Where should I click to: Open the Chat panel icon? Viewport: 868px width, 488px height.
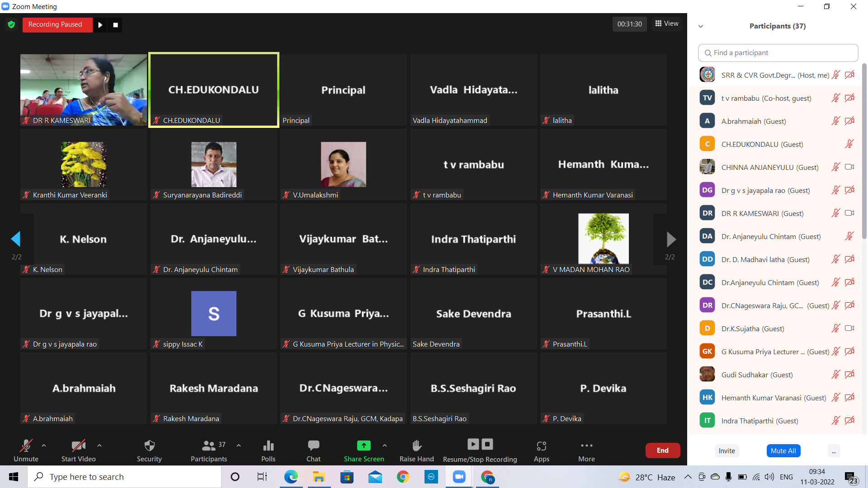click(313, 446)
